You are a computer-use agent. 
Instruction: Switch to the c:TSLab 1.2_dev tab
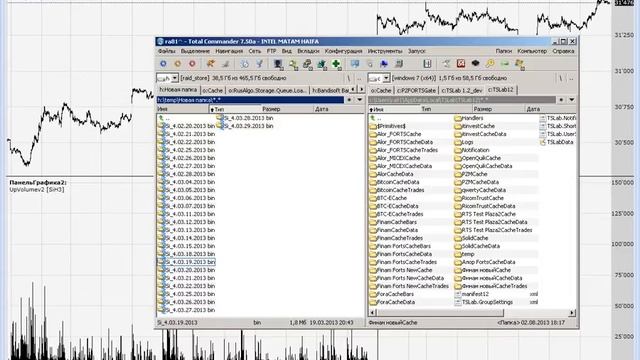[x=461, y=90]
